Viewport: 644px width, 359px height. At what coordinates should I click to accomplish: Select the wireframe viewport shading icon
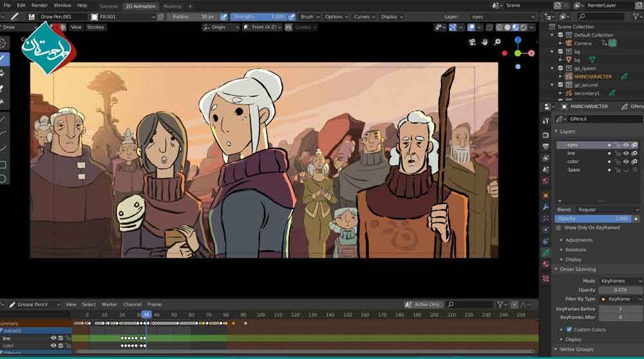point(500,27)
